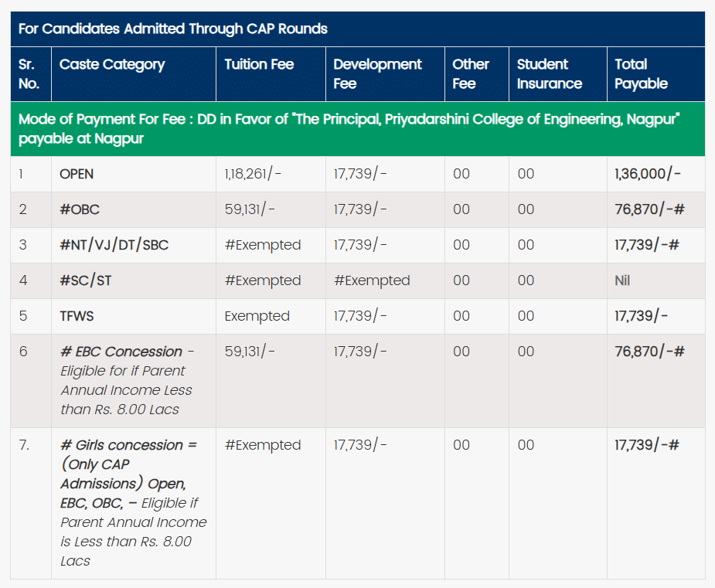Image resolution: width=715 pixels, height=588 pixels.
Task: Click the Girls concession description cell
Action: (133, 502)
